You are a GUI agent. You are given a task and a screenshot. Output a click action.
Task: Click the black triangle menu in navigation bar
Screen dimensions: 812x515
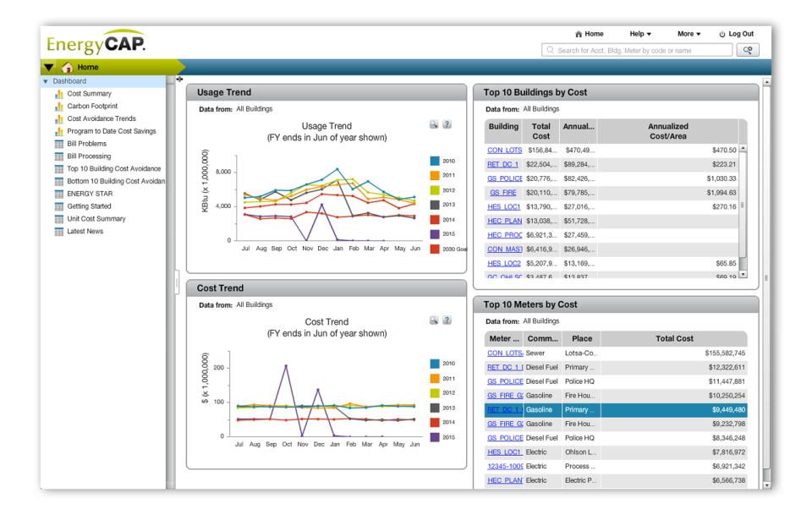pos(49,68)
